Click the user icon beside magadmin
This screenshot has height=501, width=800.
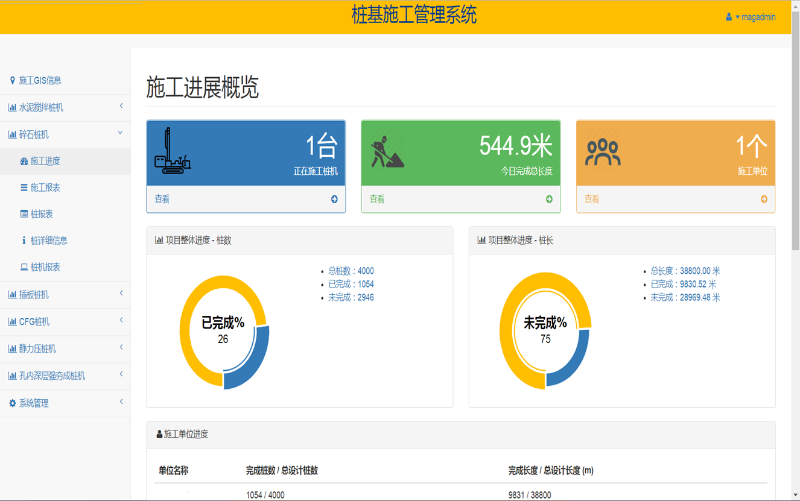tap(729, 17)
